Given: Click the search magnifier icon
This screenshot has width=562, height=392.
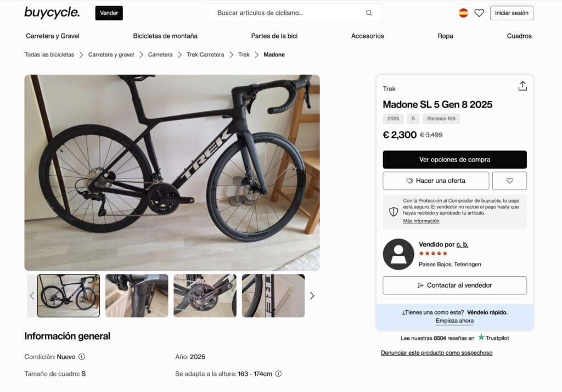Looking at the screenshot, I should (x=369, y=13).
